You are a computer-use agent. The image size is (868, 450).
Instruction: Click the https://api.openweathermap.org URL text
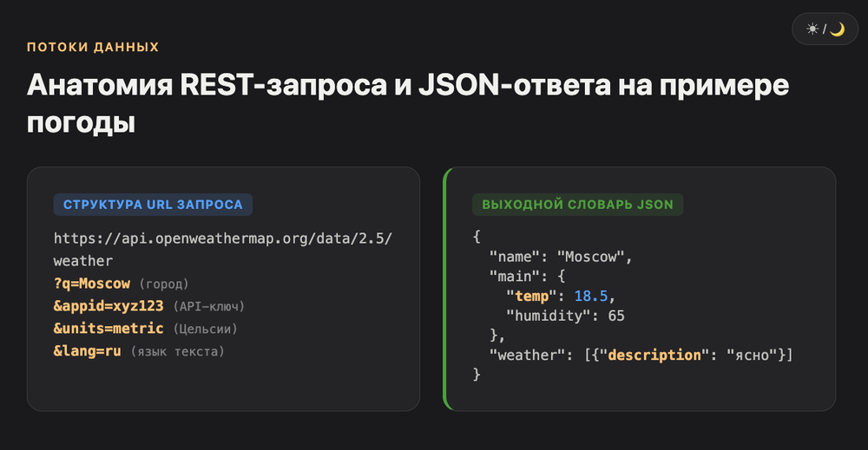[x=223, y=238]
